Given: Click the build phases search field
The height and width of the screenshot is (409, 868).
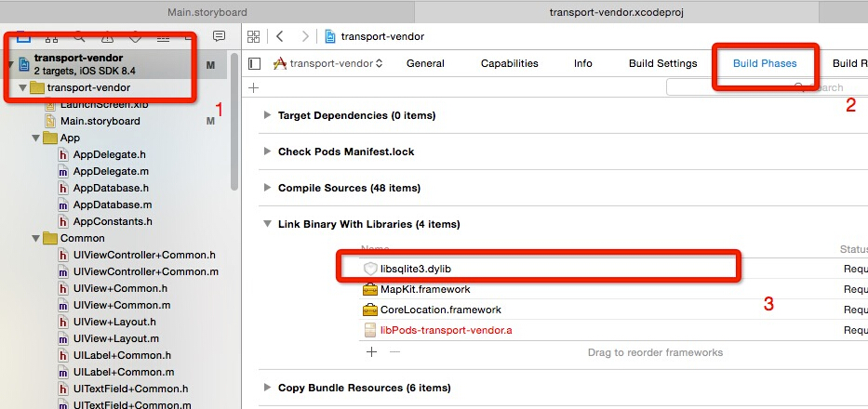Looking at the screenshot, I should [763, 87].
